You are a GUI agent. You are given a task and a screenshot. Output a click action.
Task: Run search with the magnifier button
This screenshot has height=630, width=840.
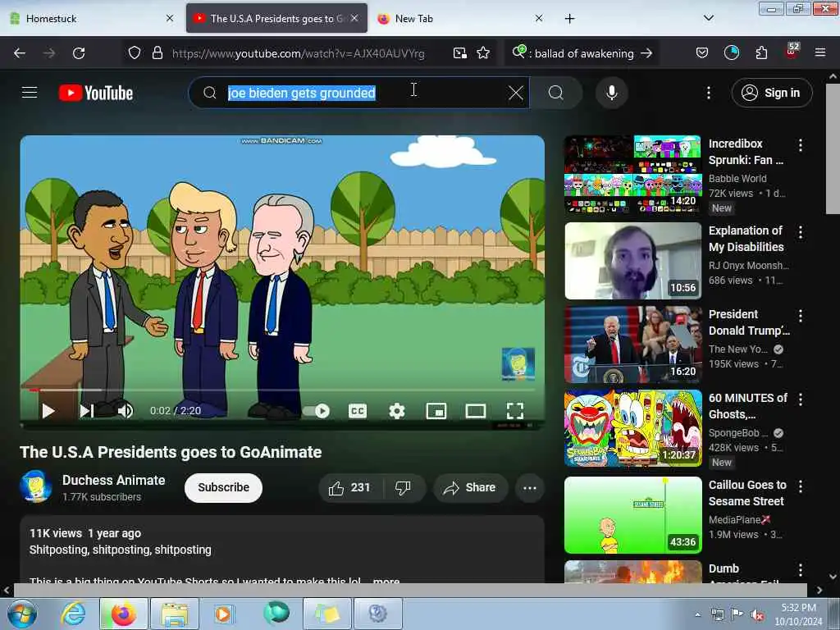(x=555, y=93)
